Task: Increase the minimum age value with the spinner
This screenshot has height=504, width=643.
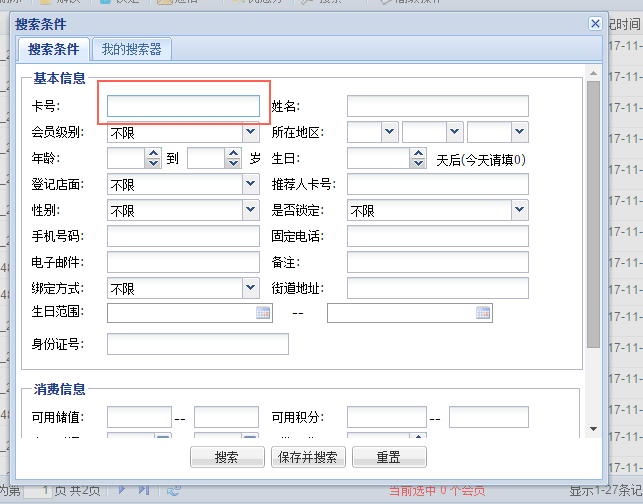Action: pyautogui.click(x=153, y=153)
